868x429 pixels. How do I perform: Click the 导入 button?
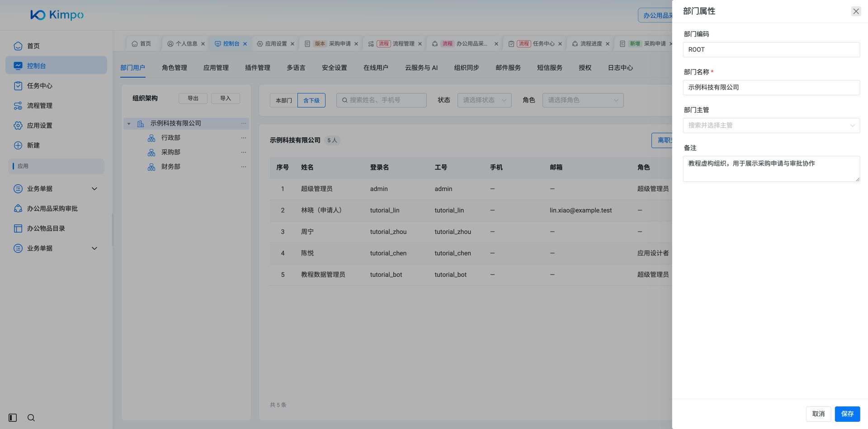[226, 98]
